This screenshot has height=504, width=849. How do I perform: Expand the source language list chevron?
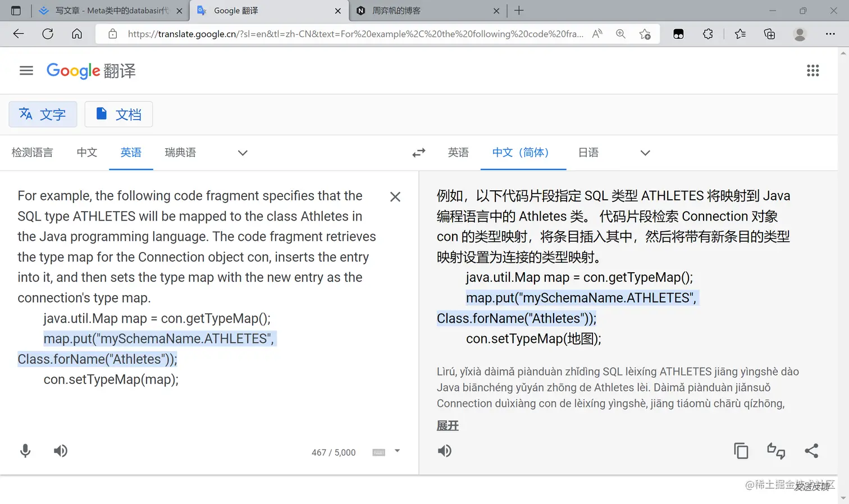(x=243, y=153)
